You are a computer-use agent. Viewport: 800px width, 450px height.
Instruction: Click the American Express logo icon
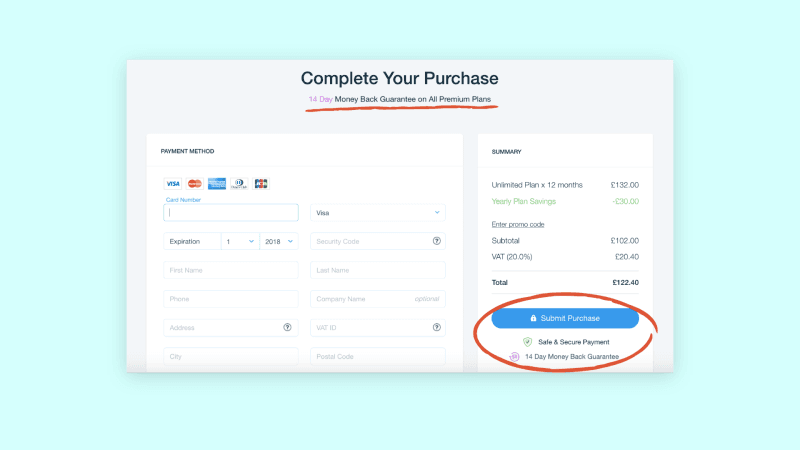[217, 184]
